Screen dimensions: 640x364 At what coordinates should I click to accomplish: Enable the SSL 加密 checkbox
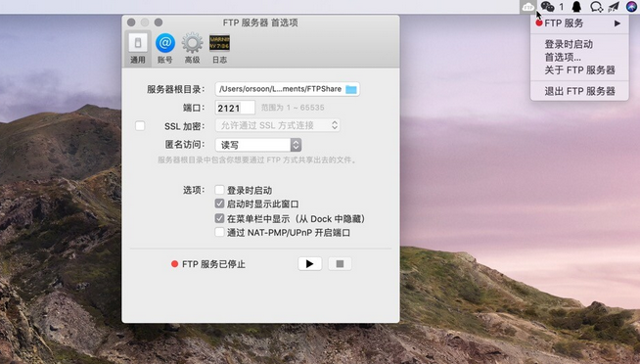140,125
